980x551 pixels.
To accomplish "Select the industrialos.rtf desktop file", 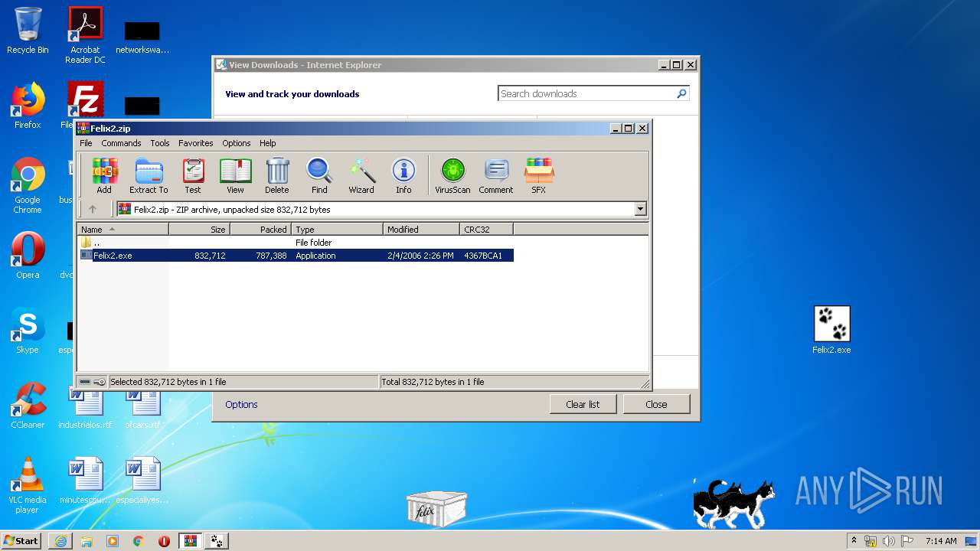I will pyautogui.click(x=85, y=406).
